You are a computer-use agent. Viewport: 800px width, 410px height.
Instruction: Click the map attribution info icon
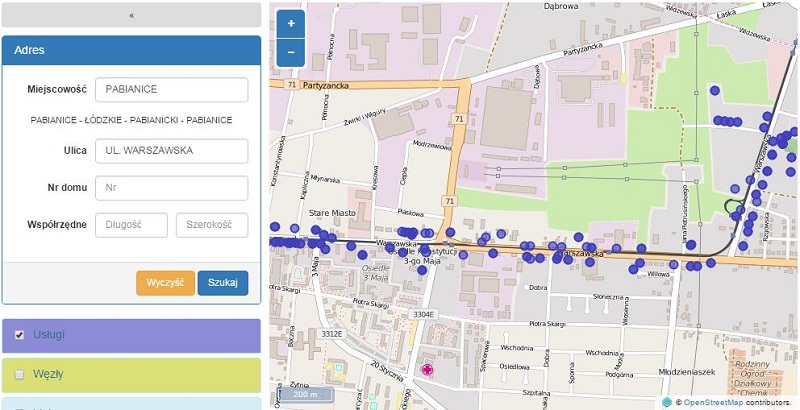667,402
